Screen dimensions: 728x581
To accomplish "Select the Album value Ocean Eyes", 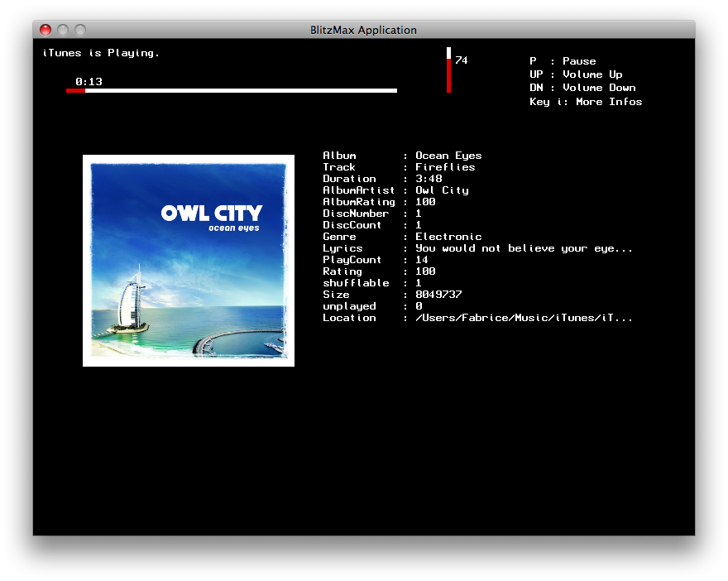I will click(448, 156).
